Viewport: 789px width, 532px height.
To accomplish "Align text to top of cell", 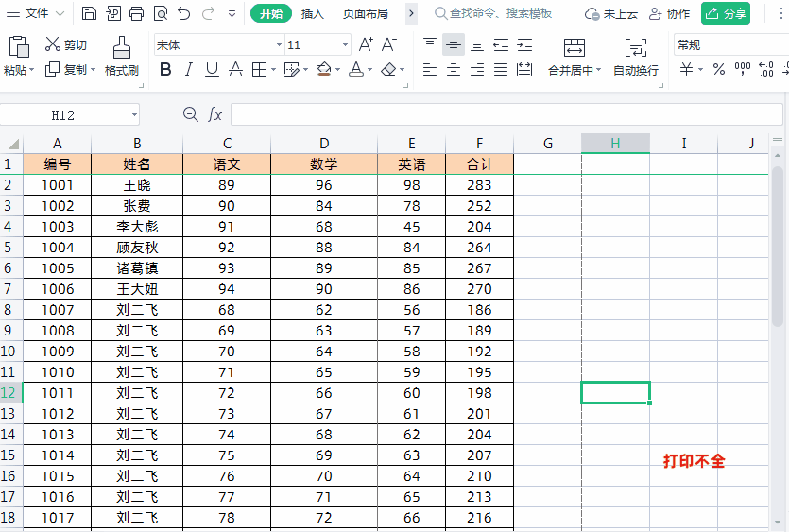I will click(x=430, y=44).
